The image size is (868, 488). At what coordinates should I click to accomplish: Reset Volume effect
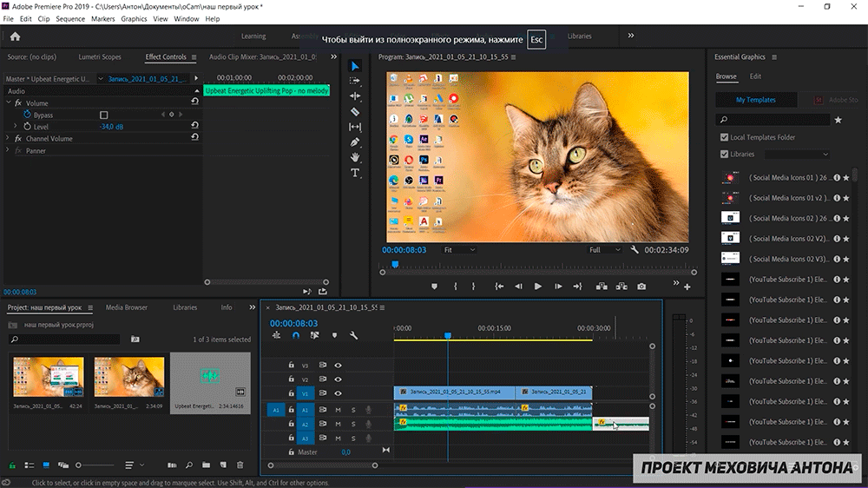coord(194,102)
